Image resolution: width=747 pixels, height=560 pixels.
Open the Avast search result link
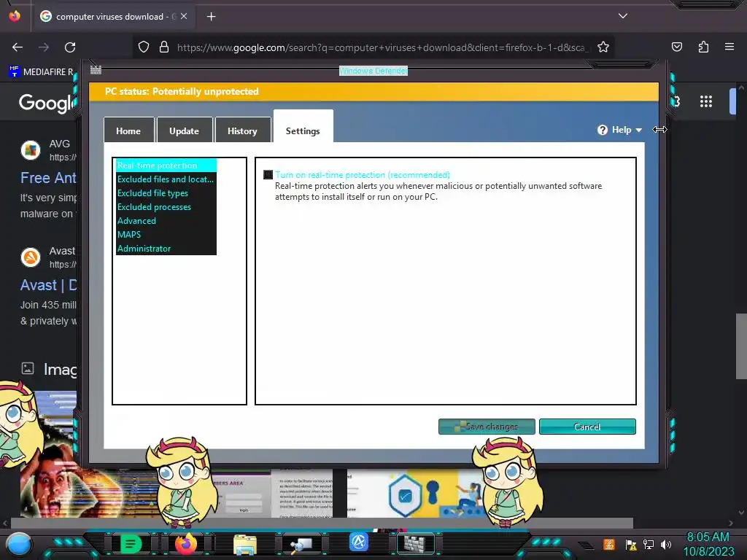click(48, 285)
